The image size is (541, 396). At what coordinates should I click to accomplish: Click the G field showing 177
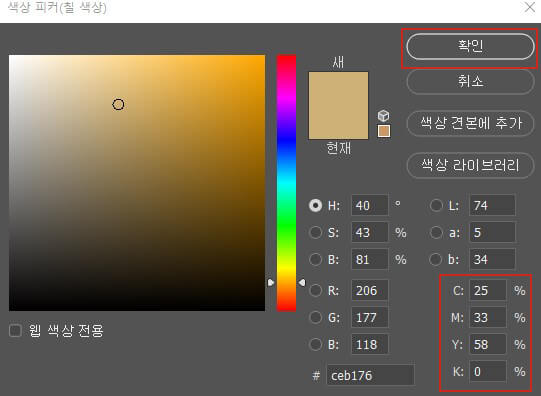pos(370,317)
